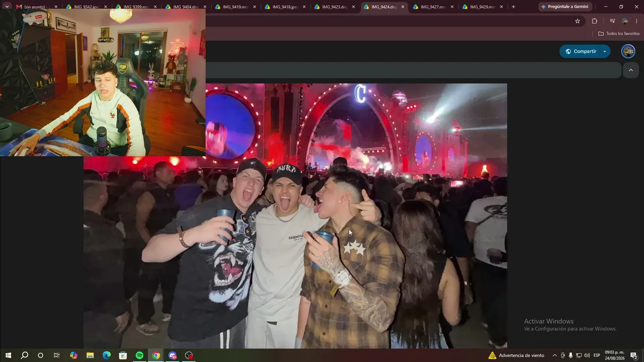Open the Chrome extensions puzzle icon
Screen dimensions: 644x362
(x=594, y=21)
